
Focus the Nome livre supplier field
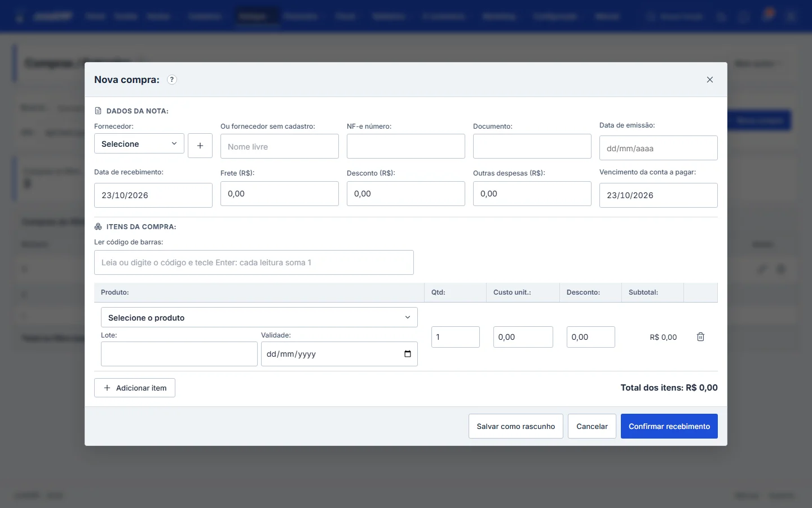coord(280,146)
